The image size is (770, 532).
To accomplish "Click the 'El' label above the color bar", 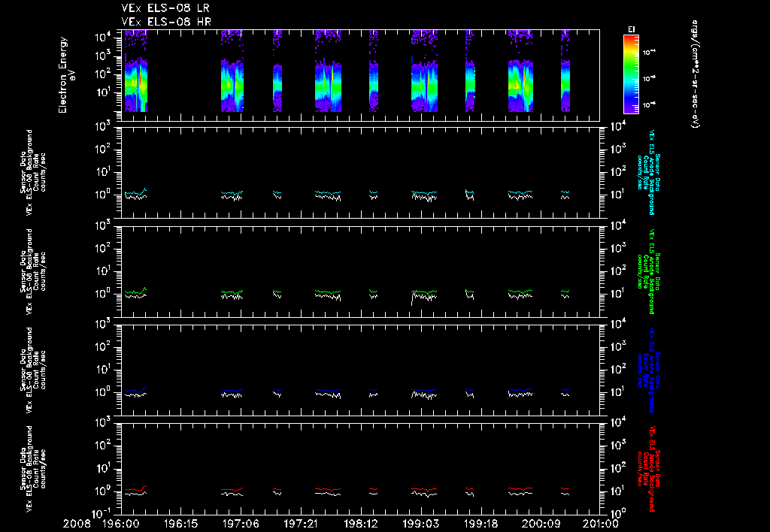I will click(x=632, y=29).
